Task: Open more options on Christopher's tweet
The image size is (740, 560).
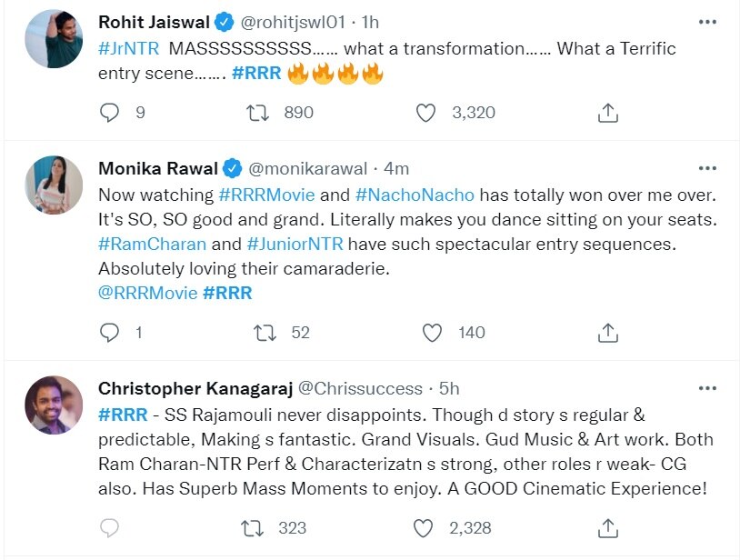Action: [x=706, y=387]
